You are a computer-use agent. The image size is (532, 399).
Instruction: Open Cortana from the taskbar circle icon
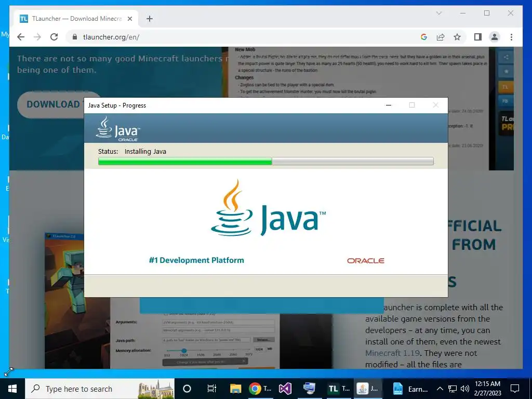[187, 389]
